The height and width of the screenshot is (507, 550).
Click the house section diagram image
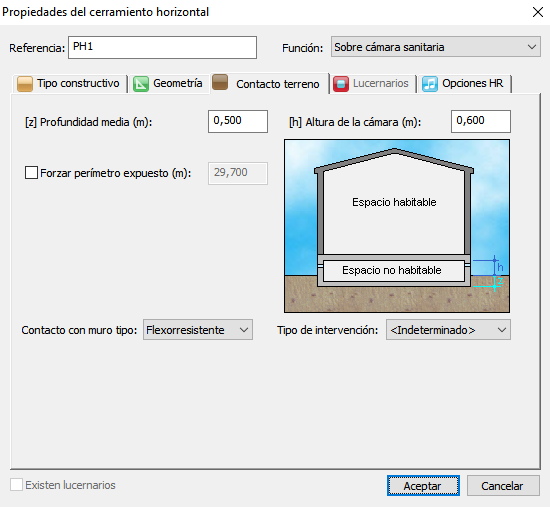click(397, 226)
